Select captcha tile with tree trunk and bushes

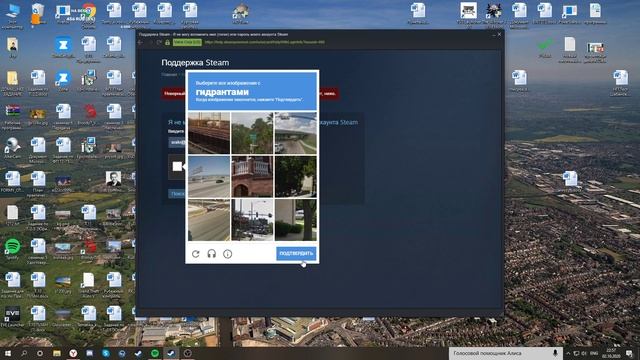coord(296,220)
